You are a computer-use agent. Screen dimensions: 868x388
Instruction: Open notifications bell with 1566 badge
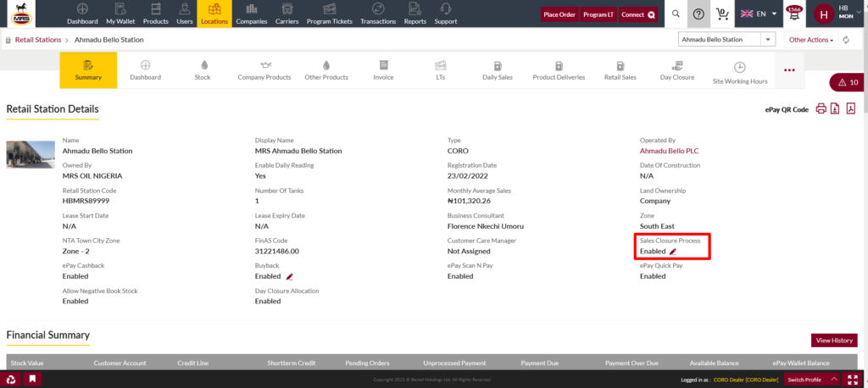tap(794, 14)
